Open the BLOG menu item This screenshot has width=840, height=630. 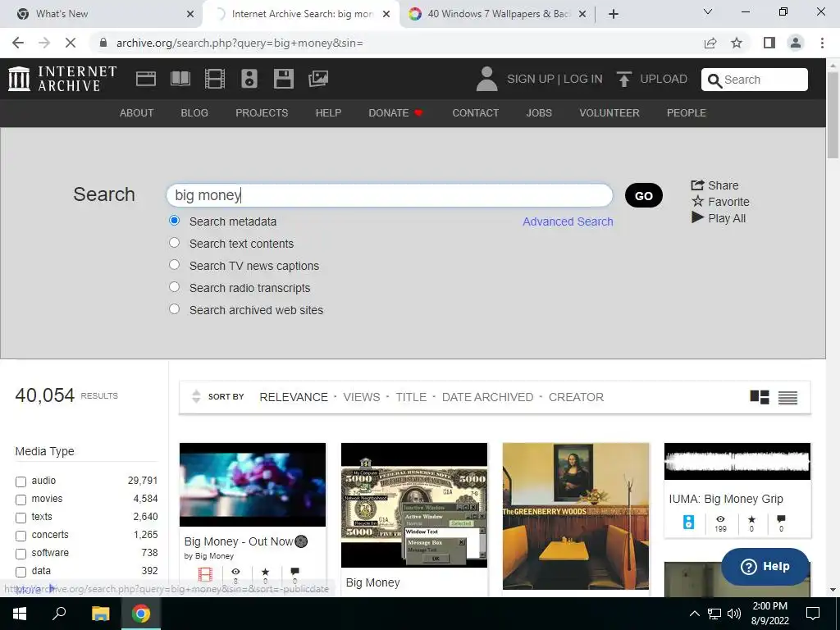[194, 113]
